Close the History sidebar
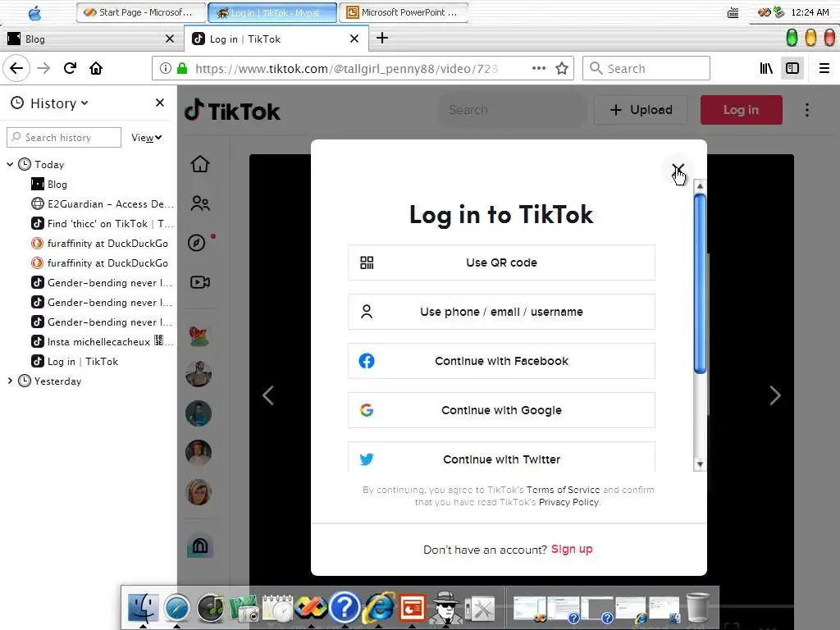Viewport: 840px width, 630px height. point(160,103)
